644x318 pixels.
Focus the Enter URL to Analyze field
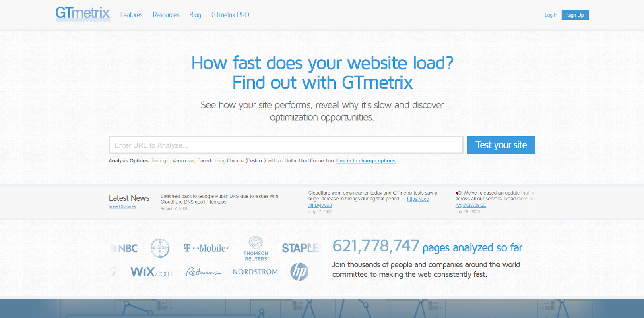click(x=286, y=145)
